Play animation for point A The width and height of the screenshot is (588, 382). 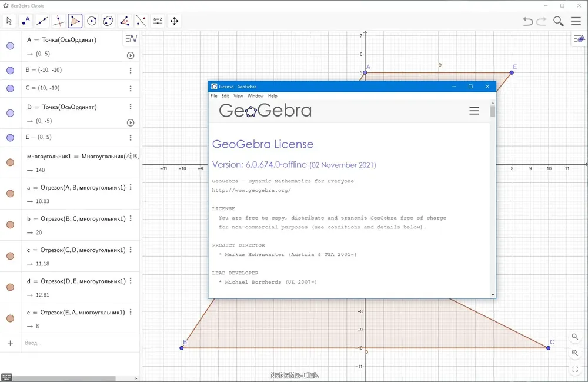pos(131,55)
